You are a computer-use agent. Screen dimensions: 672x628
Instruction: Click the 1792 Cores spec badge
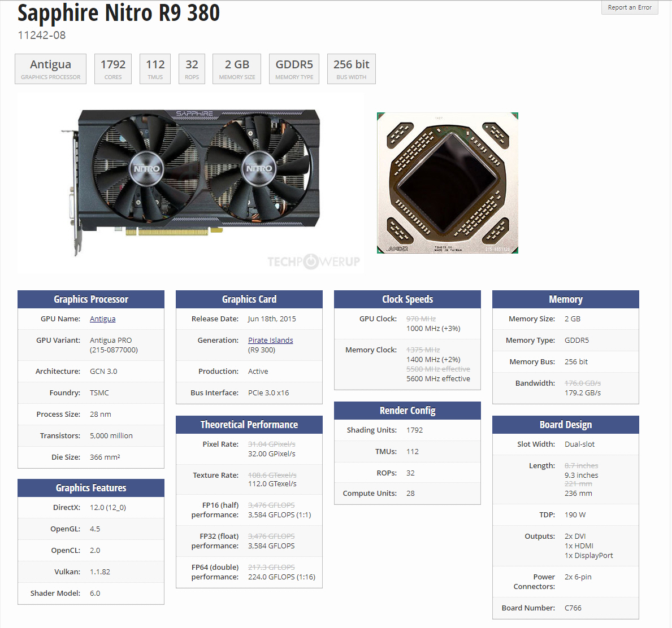click(x=112, y=69)
